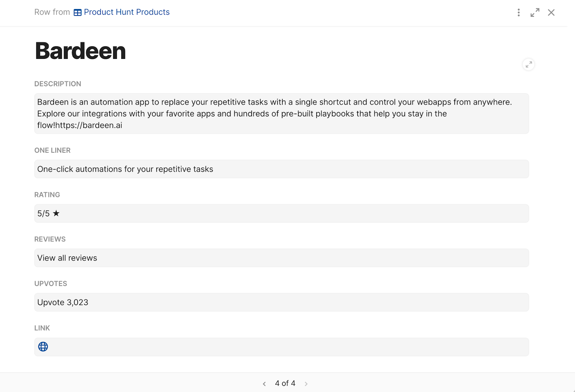Viewport: 575px width, 392px height.
Task: Click the DESCRIPTION label
Action: (58, 84)
